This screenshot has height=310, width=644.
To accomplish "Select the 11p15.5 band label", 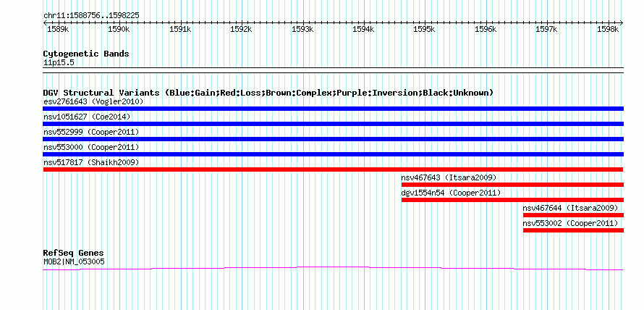I will [59, 63].
